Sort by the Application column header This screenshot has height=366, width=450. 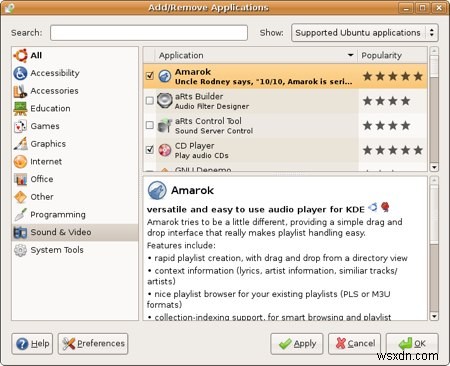[x=256, y=55]
